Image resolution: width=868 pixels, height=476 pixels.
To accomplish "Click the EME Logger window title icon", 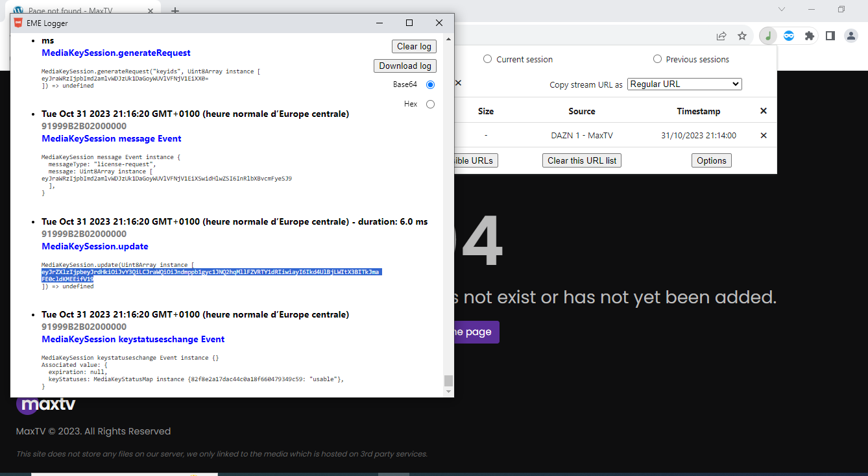I will (x=18, y=23).
